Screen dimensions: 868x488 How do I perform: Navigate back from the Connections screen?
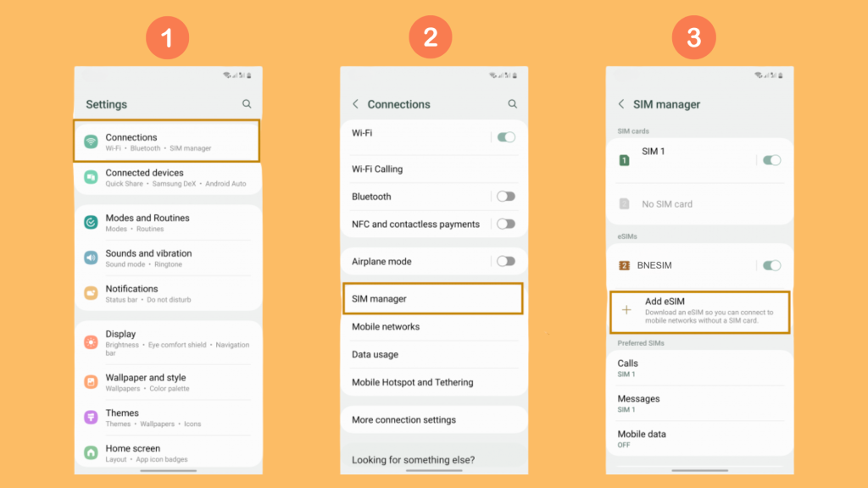355,103
